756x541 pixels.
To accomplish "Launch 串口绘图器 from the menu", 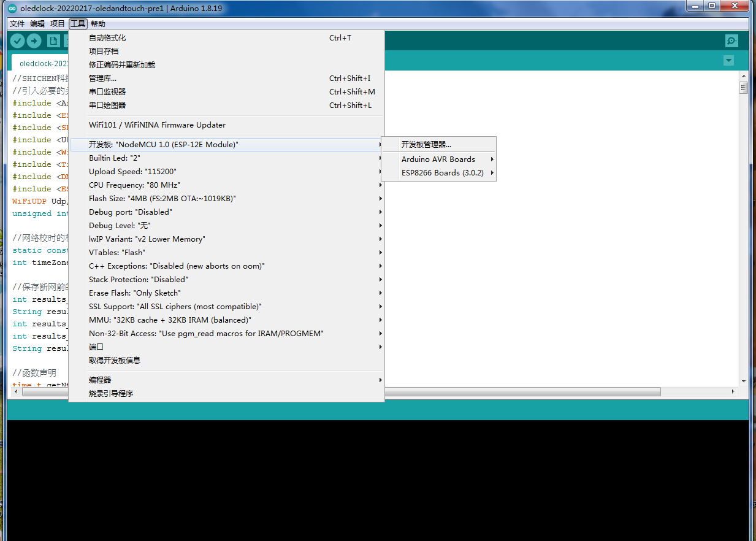I will [226, 106].
